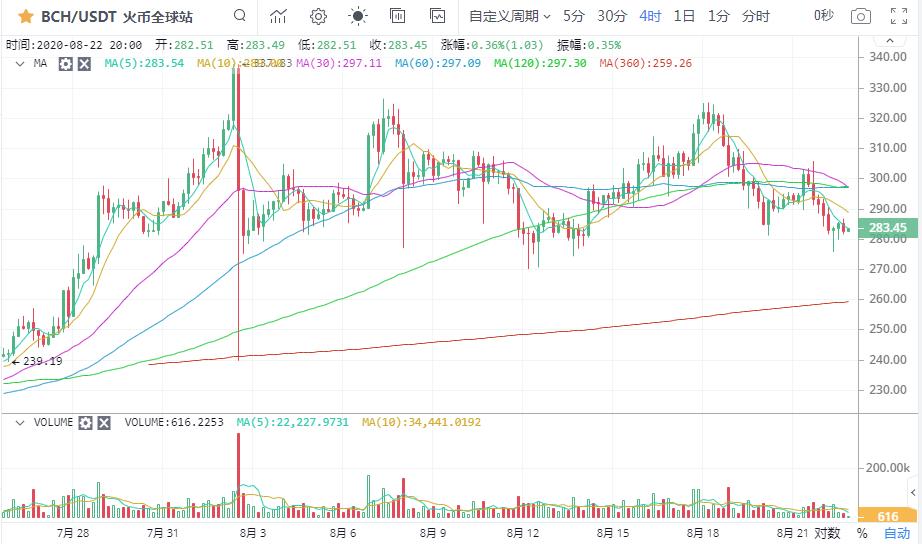Open the chart type icon
The image size is (922, 544).
[x=279, y=16]
